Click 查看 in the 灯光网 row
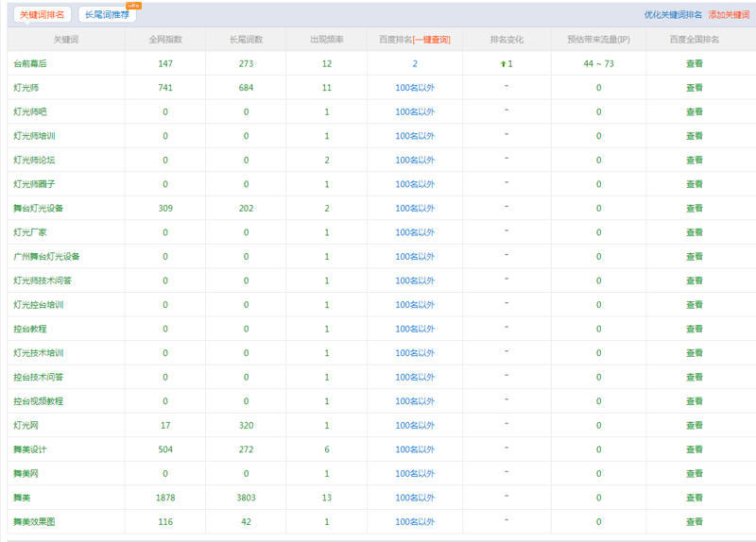Image resolution: width=756 pixels, height=542 pixels. pos(694,426)
